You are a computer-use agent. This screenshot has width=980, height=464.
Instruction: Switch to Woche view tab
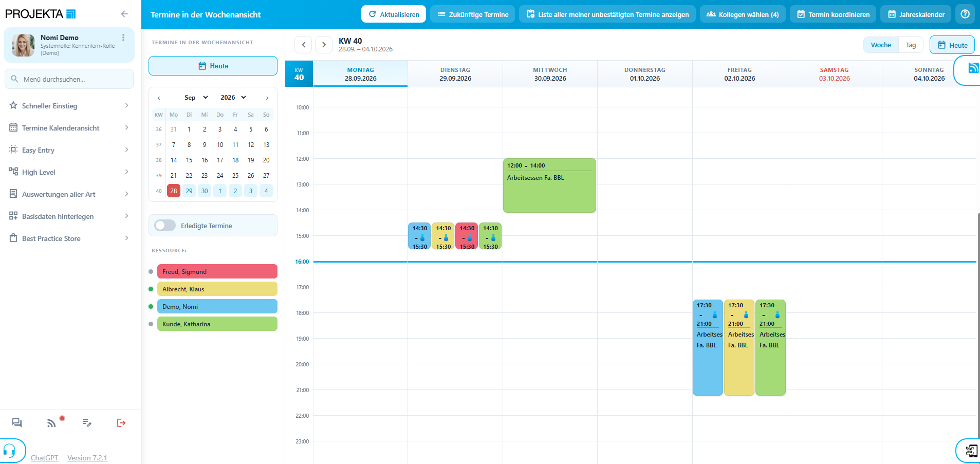coord(881,45)
